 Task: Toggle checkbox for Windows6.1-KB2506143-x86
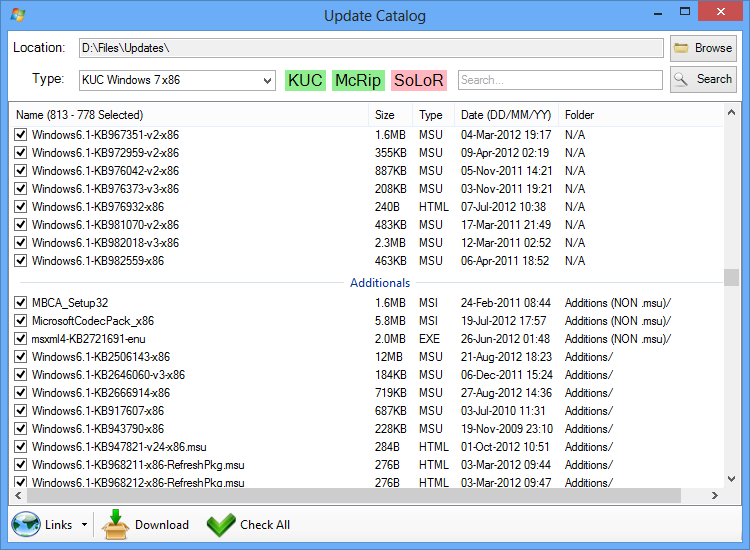coord(21,357)
